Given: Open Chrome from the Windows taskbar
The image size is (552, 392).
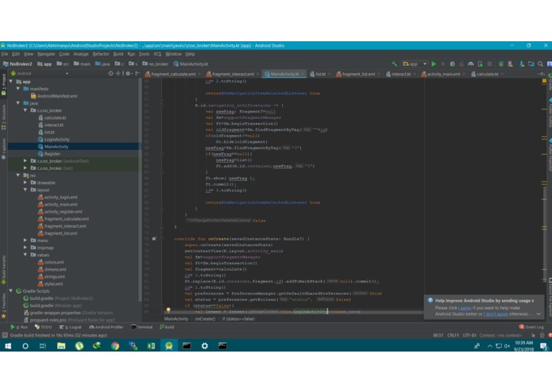Looking at the screenshot, I should pos(115,346).
